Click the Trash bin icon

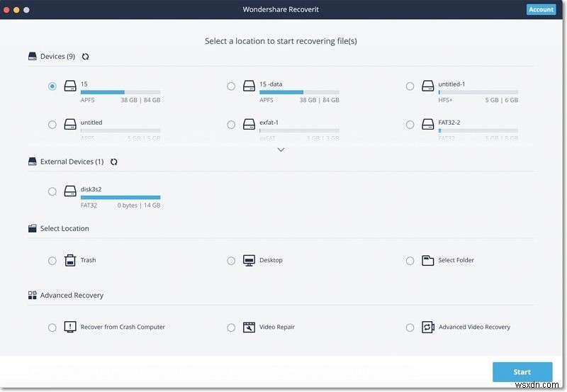70,260
